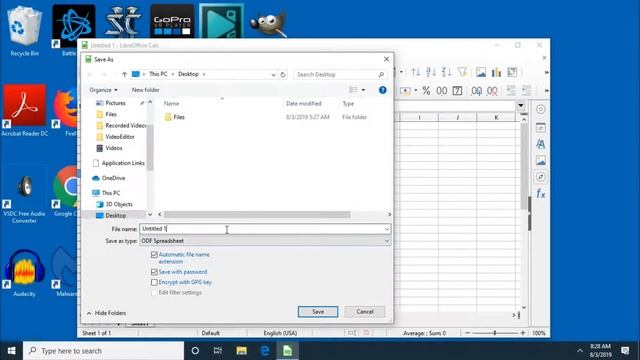This screenshot has width=640, height=360.
Task: Go up one folder level
Action: pyautogui.click(x=124, y=74)
